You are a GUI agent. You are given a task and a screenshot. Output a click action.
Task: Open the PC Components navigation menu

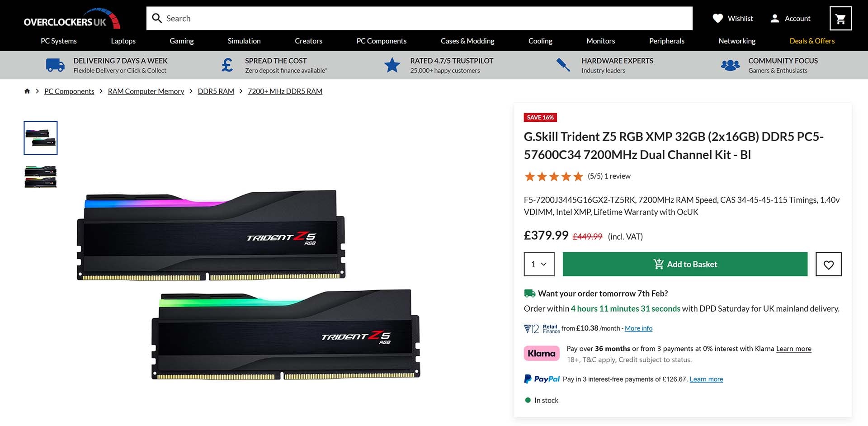click(381, 41)
